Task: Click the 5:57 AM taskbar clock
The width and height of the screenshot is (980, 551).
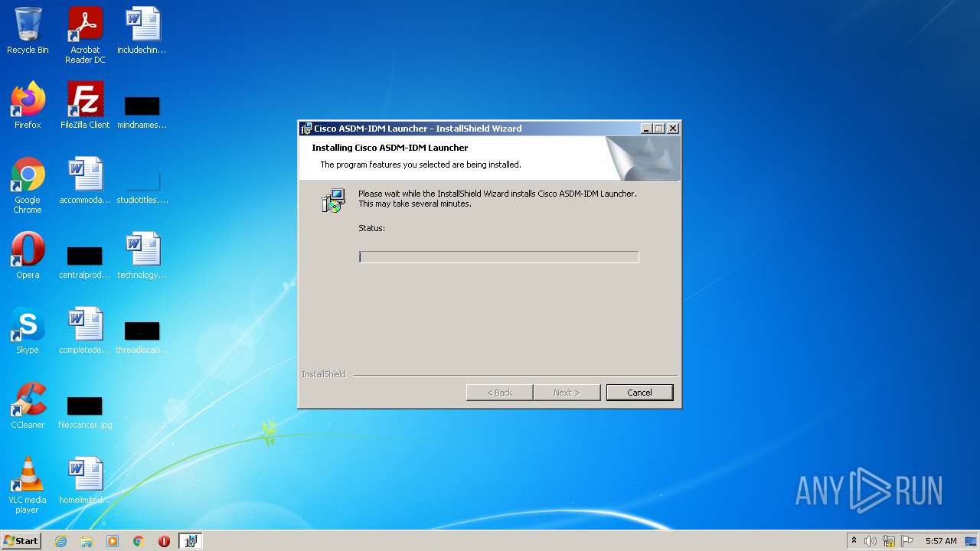Action: [941, 541]
